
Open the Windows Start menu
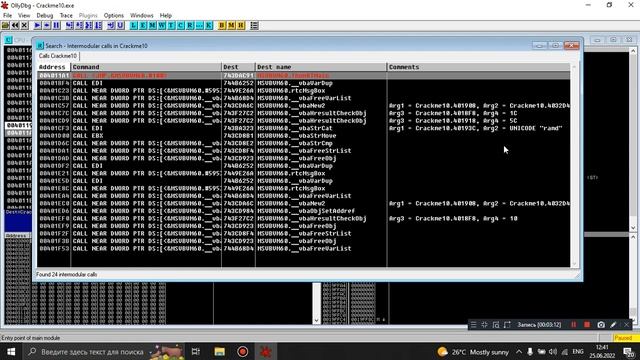tap(11, 351)
